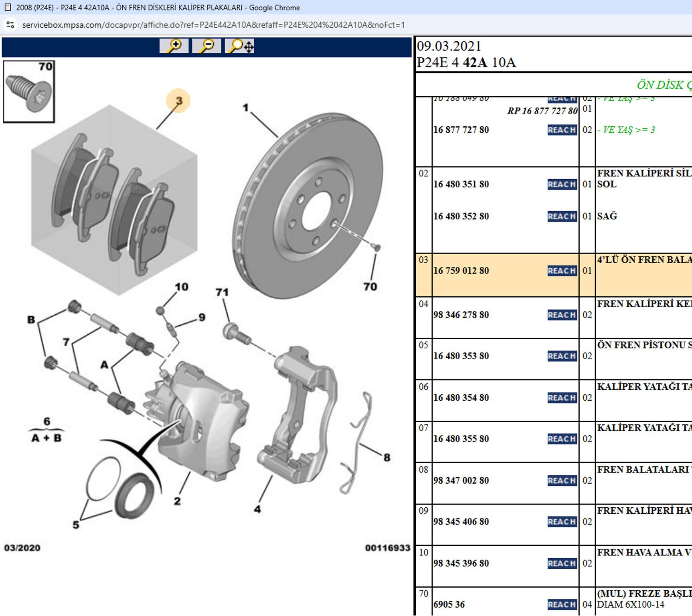The height and width of the screenshot is (616, 692).
Task: Select callout number 8 for the spring clip
Action: (x=386, y=457)
